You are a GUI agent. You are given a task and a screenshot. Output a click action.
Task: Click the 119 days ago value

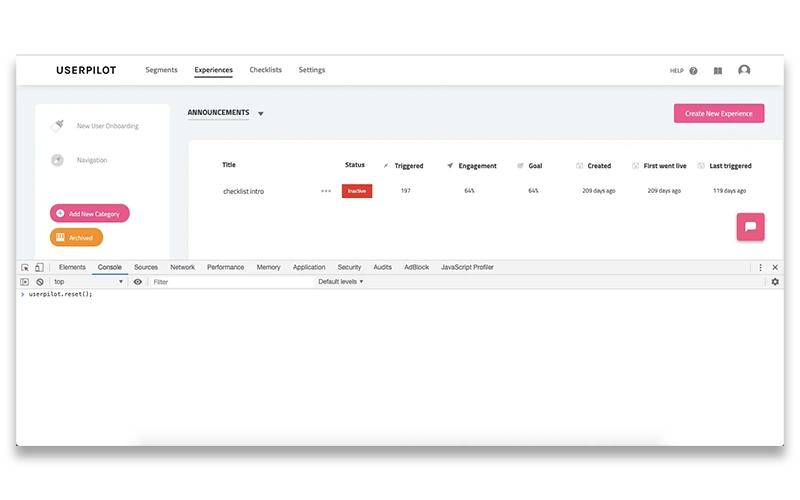730,191
